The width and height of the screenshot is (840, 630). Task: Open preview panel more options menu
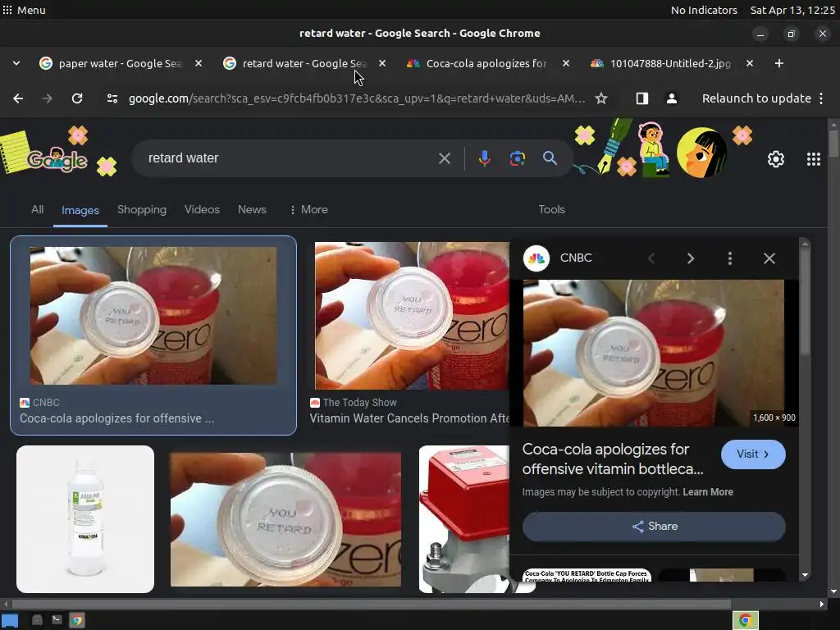(729, 258)
